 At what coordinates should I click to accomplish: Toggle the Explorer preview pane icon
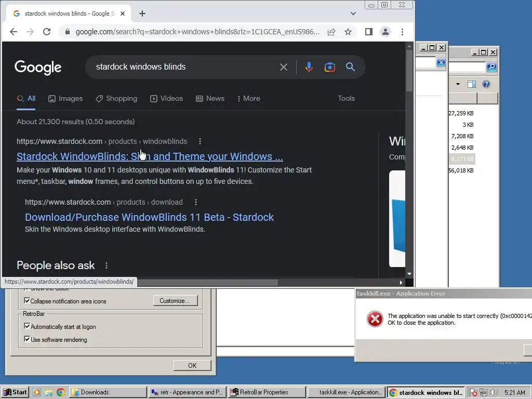(x=472, y=84)
